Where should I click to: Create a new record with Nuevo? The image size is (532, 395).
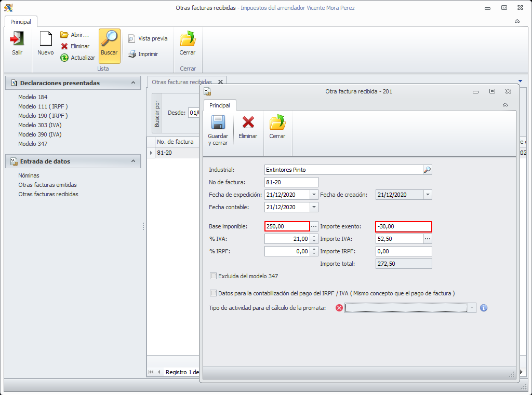click(x=46, y=39)
